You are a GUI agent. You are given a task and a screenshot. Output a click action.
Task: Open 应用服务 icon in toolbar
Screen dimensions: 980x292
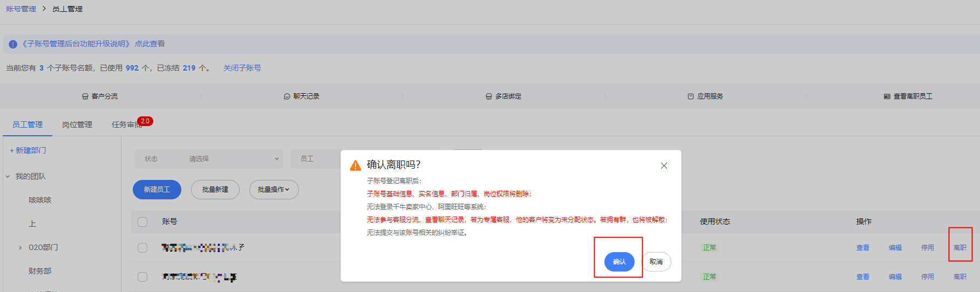691,96
